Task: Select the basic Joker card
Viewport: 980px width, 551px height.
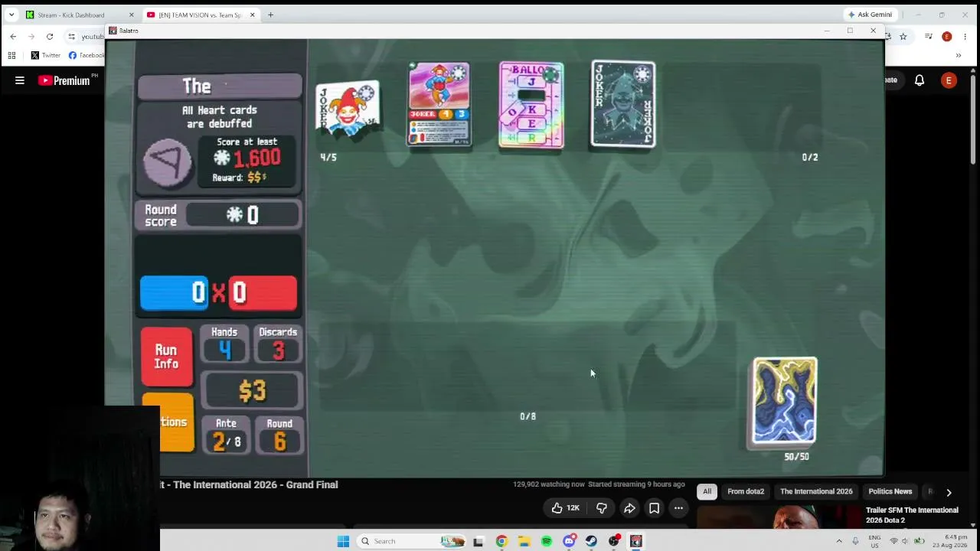Action: pyautogui.click(x=347, y=110)
